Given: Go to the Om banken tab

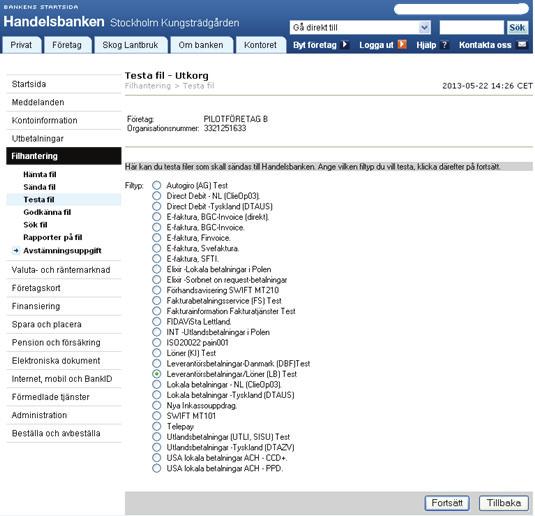Looking at the screenshot, I should (x=201, y=45).
